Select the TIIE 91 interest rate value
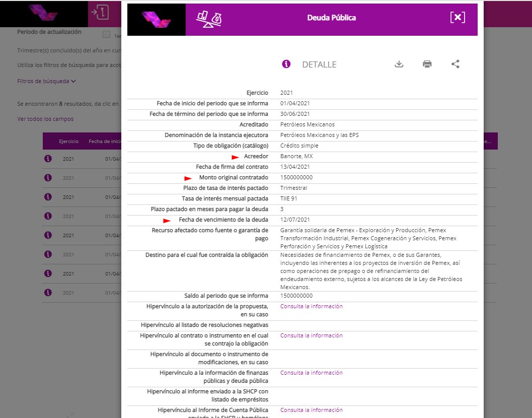This screenshot has width=532, height=418. tap(288, 198)
